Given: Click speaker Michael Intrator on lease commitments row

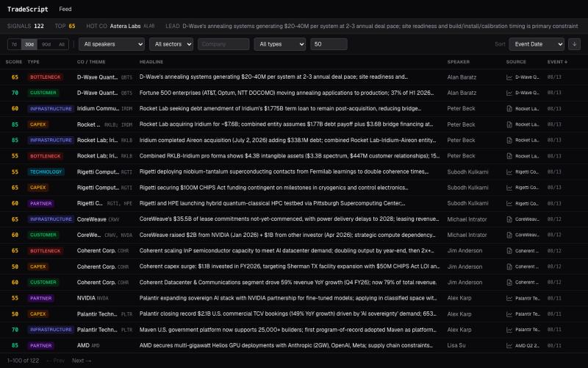Looking at the screenshot, I should coord(467,219).
